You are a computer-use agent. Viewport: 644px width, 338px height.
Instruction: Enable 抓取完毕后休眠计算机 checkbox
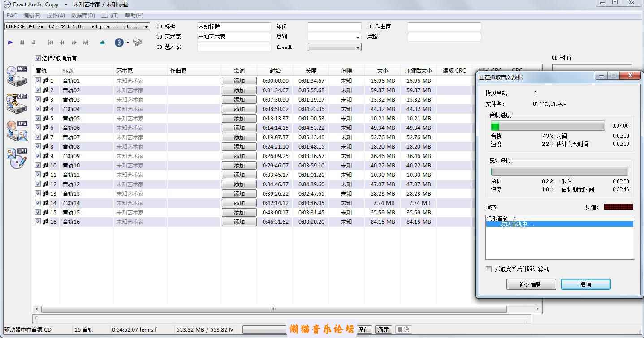488,269
